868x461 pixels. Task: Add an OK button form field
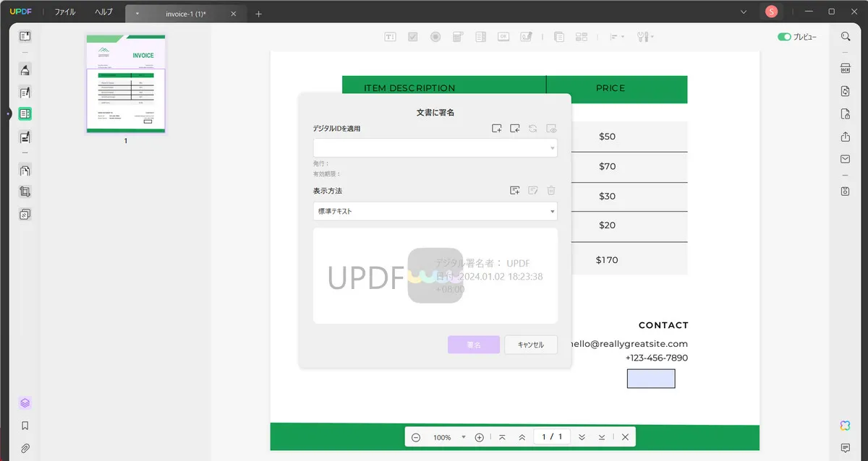(503, 37)
